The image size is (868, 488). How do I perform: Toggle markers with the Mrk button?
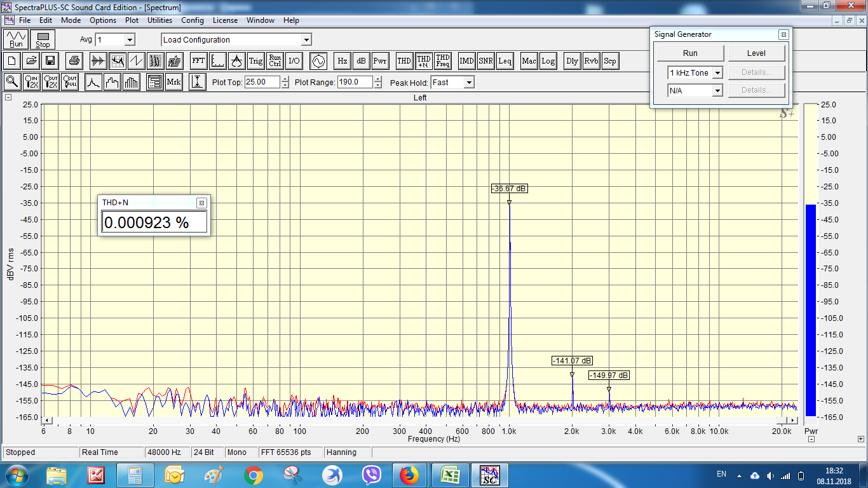click(x=174, y=82)
